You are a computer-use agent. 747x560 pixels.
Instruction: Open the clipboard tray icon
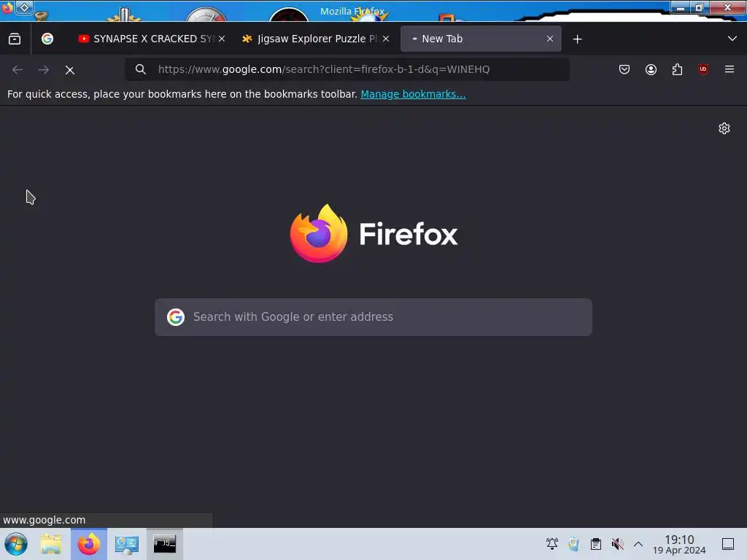coord(595,544)
